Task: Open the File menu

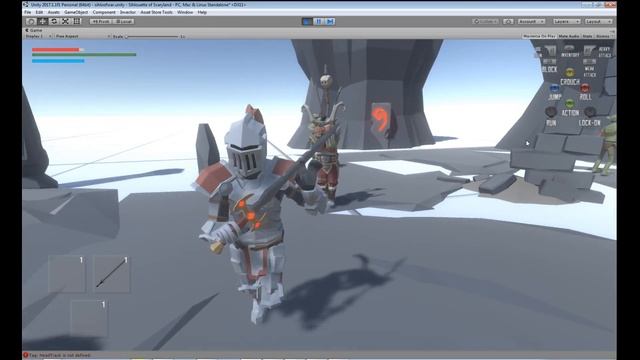Action: click(28, 12)
